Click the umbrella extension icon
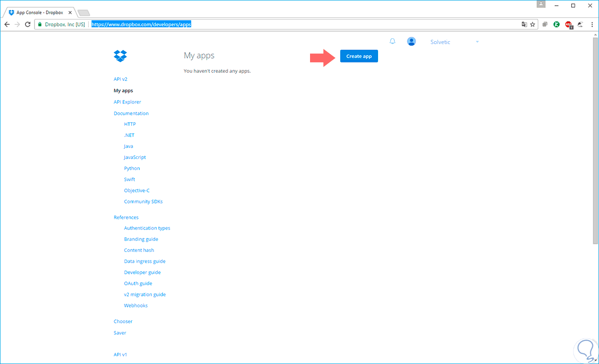The image size is (599, 364). tap(580, 24)
